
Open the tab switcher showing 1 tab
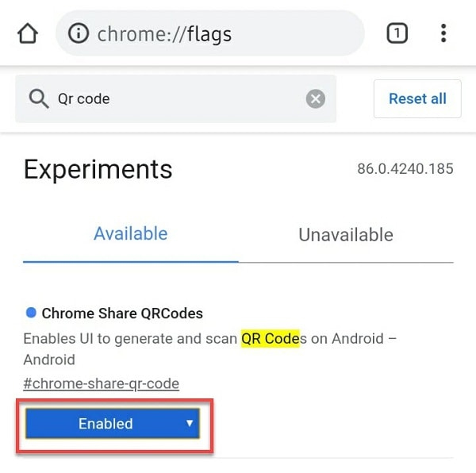[397, 33]
